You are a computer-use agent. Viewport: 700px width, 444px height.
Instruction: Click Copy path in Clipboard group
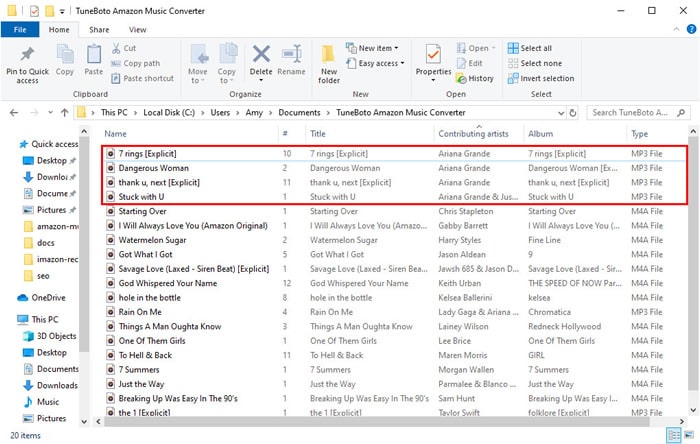coord(136,63)
